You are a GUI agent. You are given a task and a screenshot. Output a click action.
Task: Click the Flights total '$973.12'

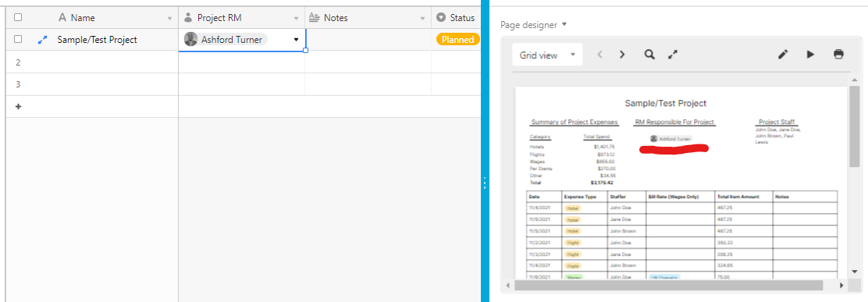607,155
